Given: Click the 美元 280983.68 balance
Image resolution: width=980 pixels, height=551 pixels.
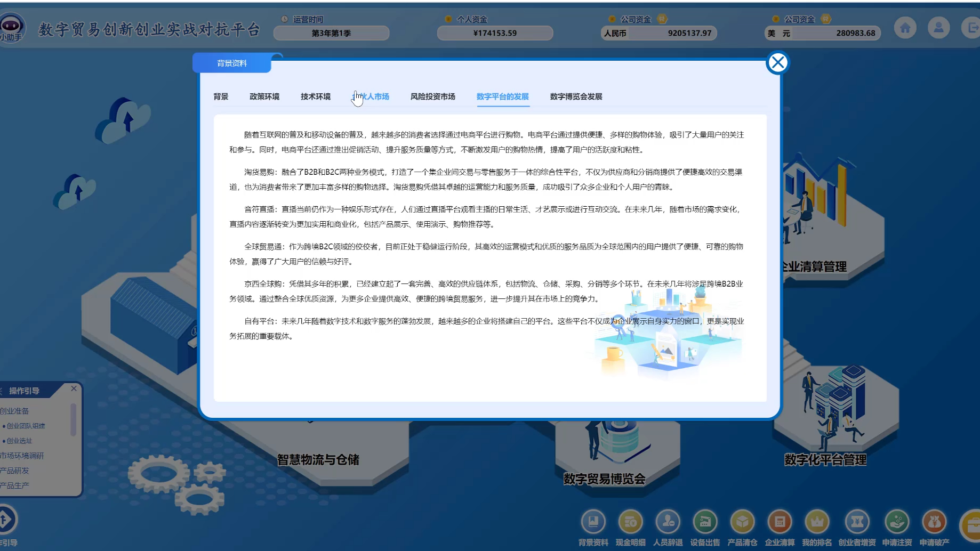Looking at the screenshot, I should [823, 33].
